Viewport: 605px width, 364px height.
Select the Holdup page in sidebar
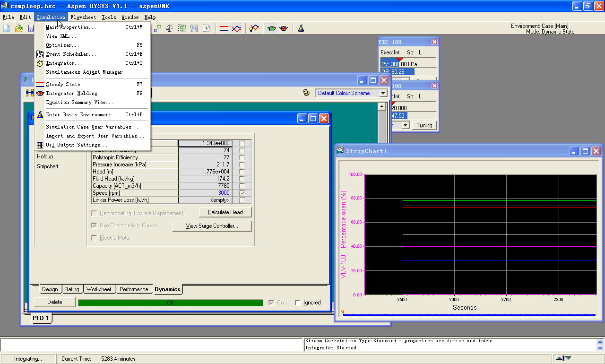click(45, 156)
